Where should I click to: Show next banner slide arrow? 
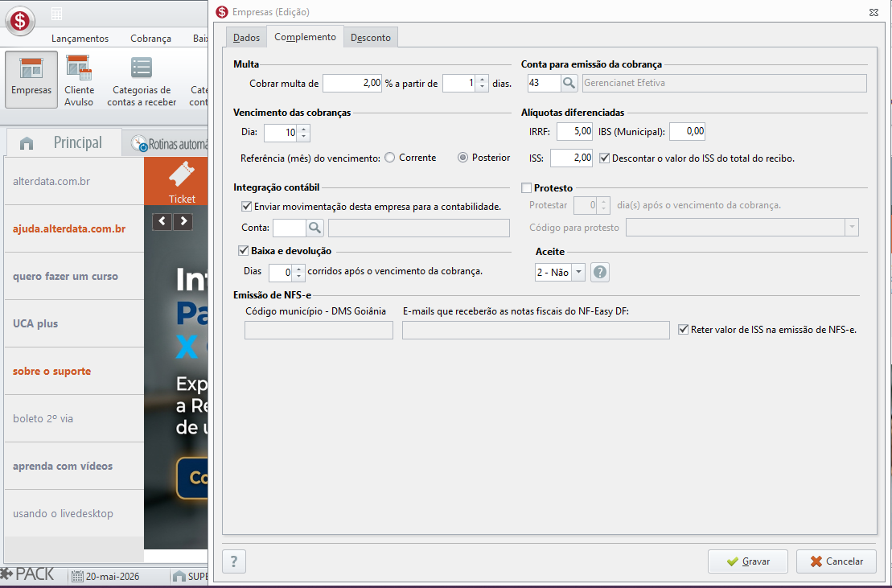[183, 221]
